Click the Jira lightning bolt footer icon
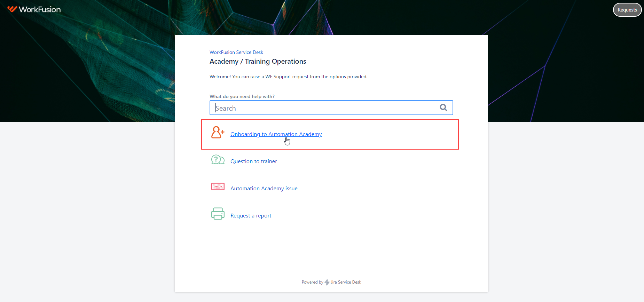 pyautogui.click(x=327, y=282)
